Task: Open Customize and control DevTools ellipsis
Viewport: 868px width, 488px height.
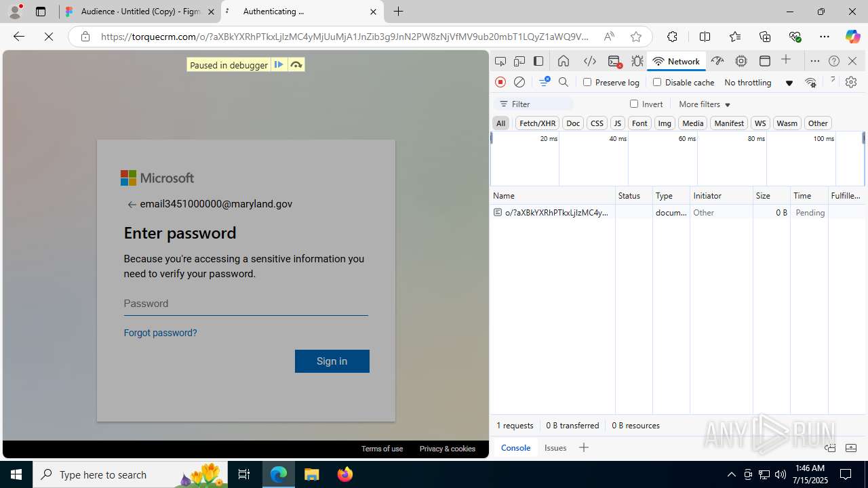Action: pos(815,61)
